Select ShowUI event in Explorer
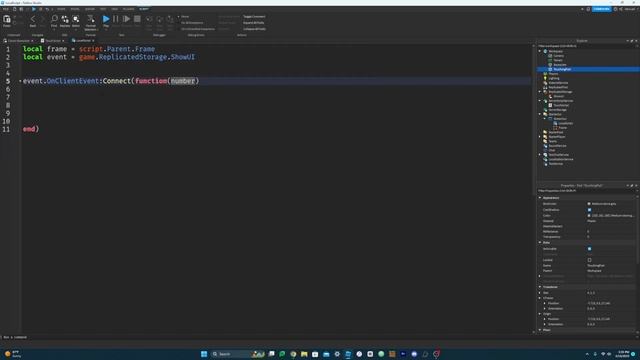Screen dimensions: 640x360 558,96
